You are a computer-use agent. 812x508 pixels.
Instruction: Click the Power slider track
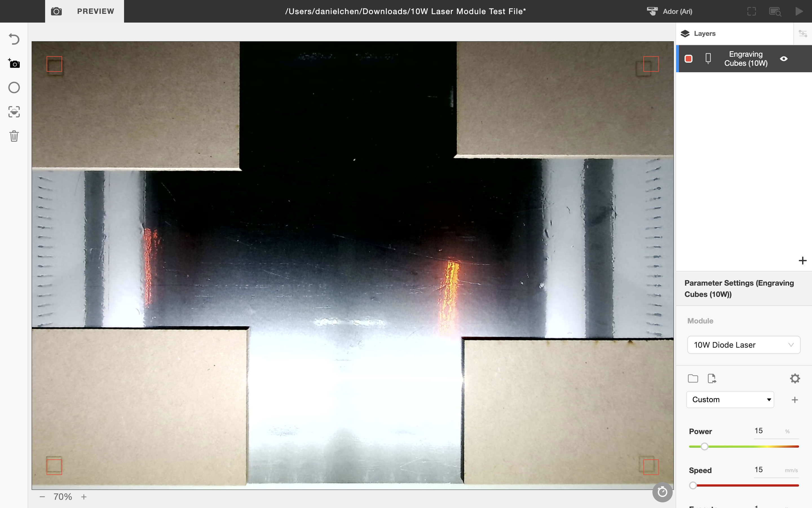tap(743, 446)
